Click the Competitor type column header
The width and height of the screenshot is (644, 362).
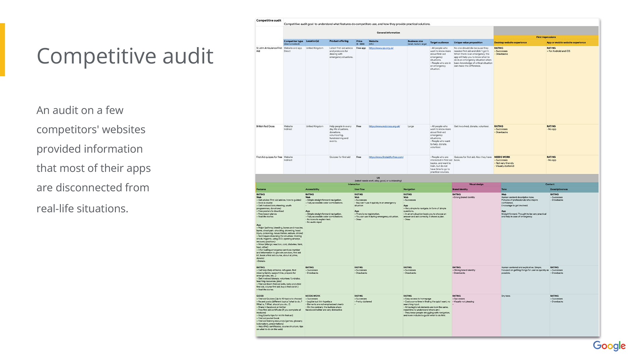point(293,42)
